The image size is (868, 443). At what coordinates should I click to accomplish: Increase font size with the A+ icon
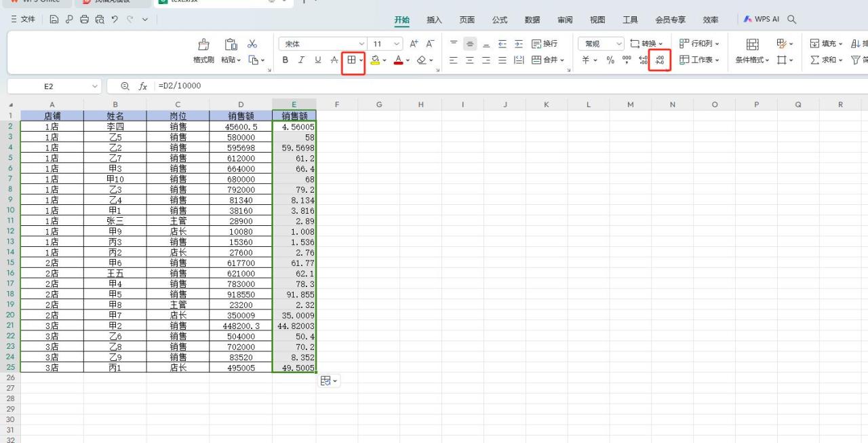tap(414, 43)
